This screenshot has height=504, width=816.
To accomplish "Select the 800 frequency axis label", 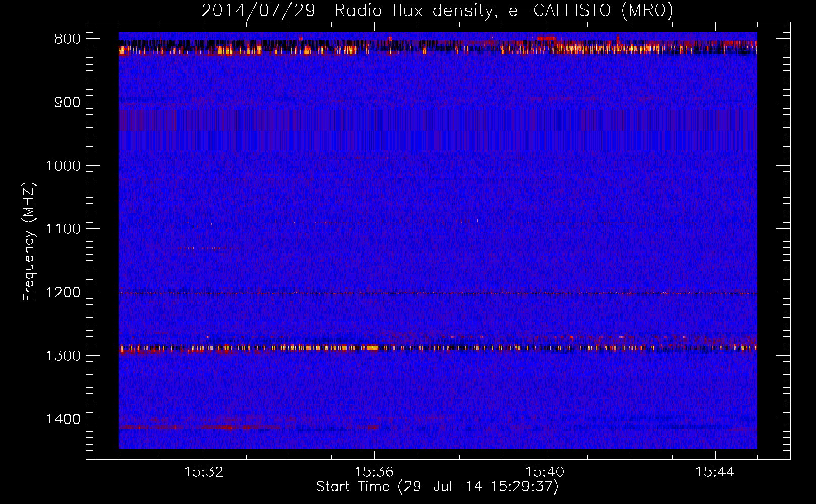I will [68, 39].
